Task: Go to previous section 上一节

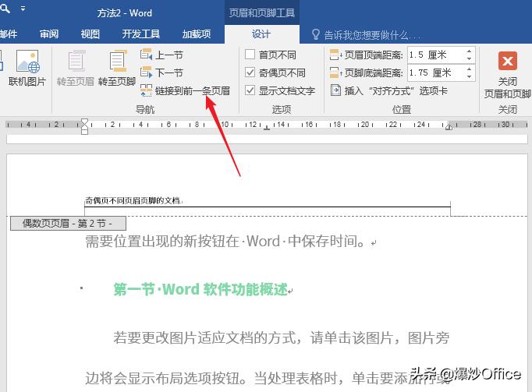Action: [x=161, y=55]
